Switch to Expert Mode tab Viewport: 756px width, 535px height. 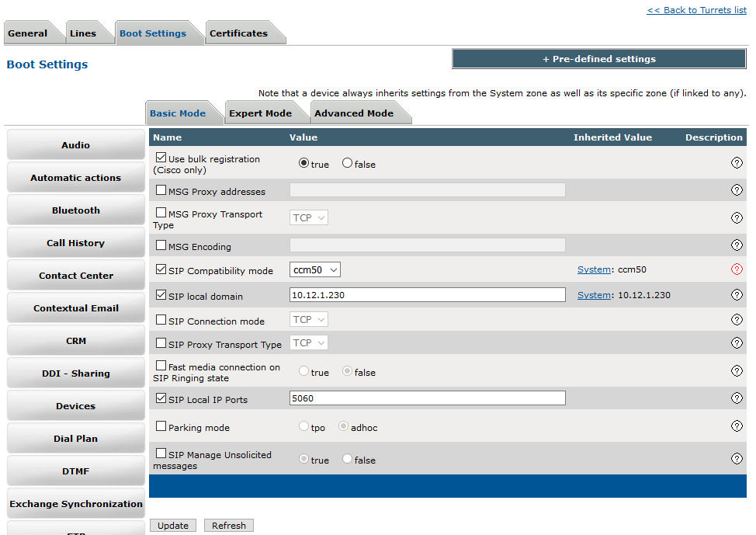point(260,113)
